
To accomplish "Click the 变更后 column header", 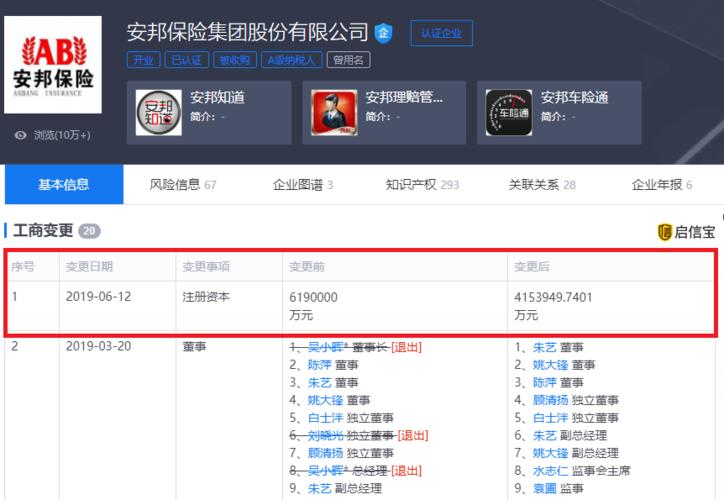I will 531,266.
